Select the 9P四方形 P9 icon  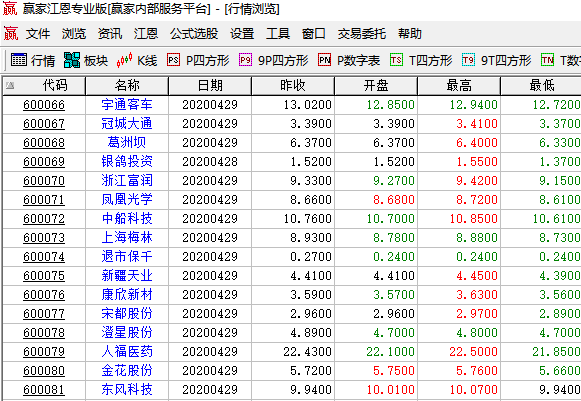(x=245, y=60)
